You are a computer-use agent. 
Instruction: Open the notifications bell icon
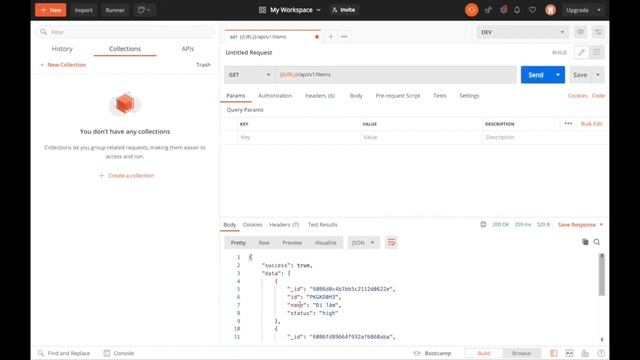pos(517,10)
